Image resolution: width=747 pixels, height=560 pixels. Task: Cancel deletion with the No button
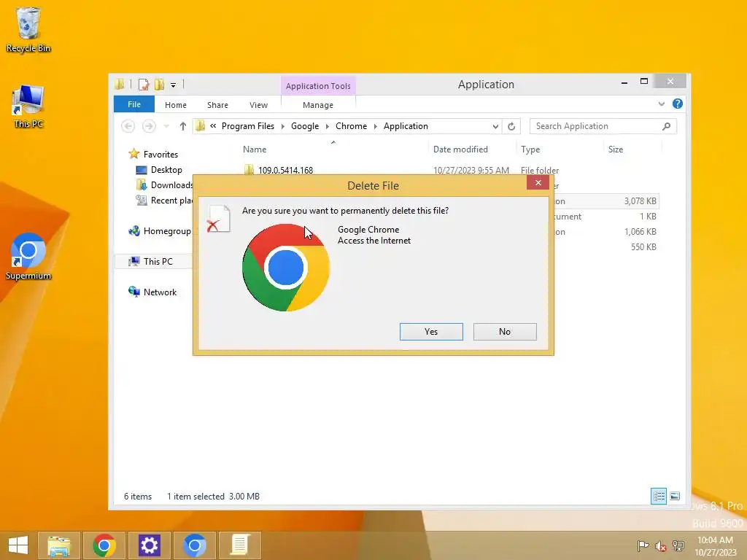(505, 332)
